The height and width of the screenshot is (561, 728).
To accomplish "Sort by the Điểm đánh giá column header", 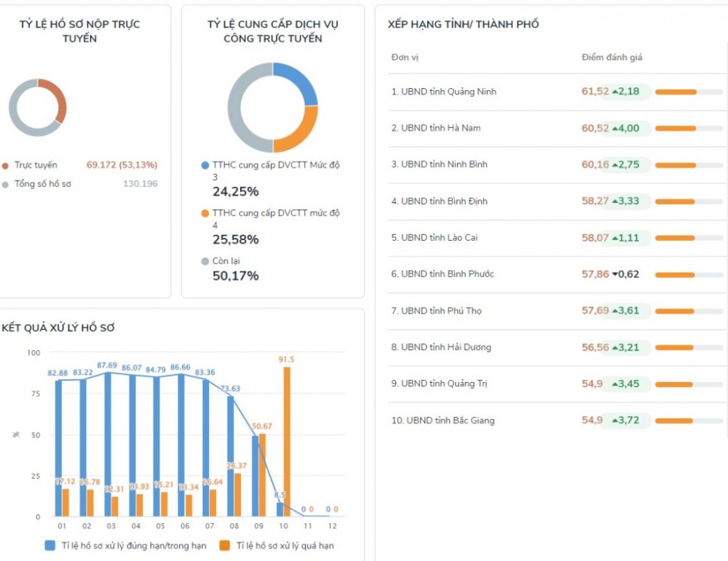I will [612, 57].
